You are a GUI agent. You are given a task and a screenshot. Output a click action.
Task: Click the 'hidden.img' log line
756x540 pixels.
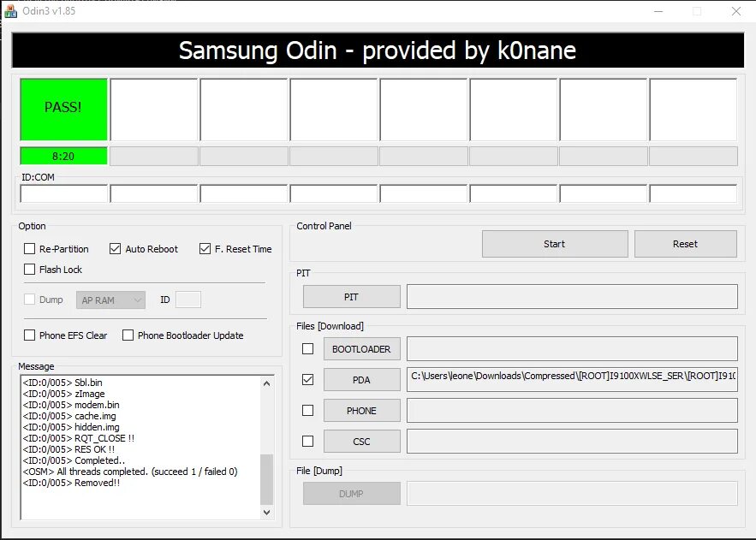point(71,427)
